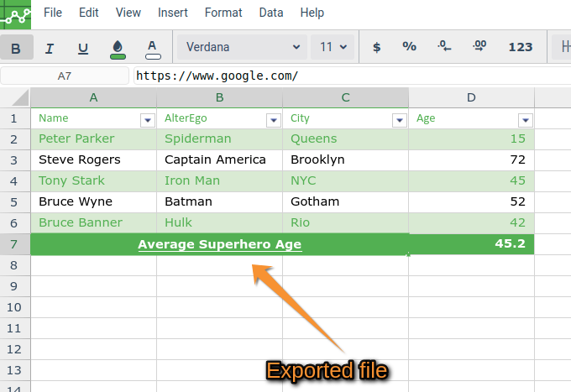Increase decimal places icon
The image size is (571, 392).
click(x=479, y=46)
